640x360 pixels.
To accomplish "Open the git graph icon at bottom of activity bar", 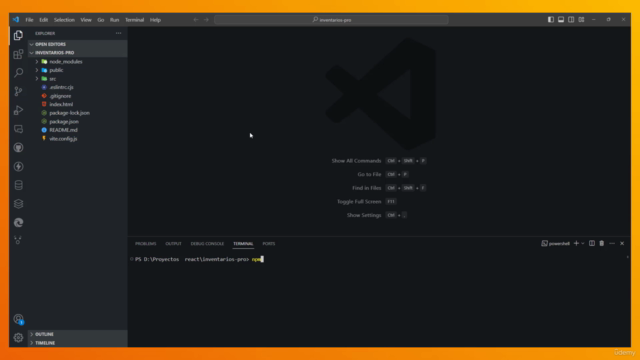I will (18, 240).
